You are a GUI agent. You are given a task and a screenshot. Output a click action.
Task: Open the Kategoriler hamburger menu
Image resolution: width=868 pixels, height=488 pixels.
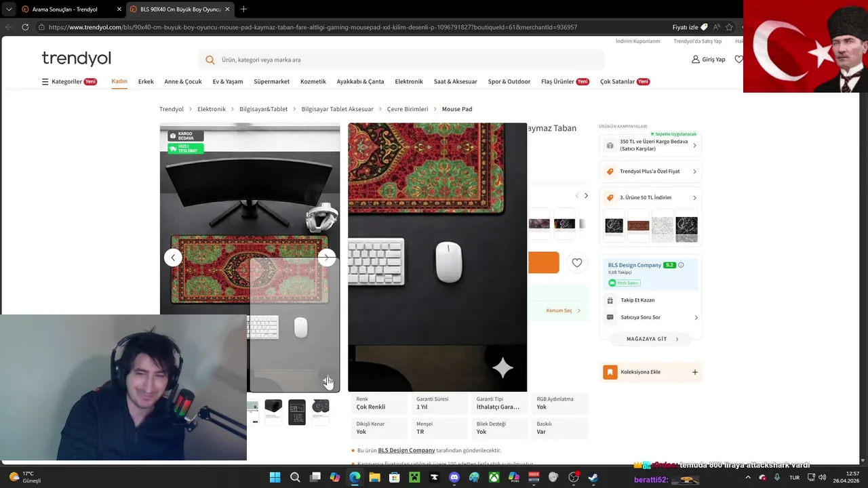[69, 81]
